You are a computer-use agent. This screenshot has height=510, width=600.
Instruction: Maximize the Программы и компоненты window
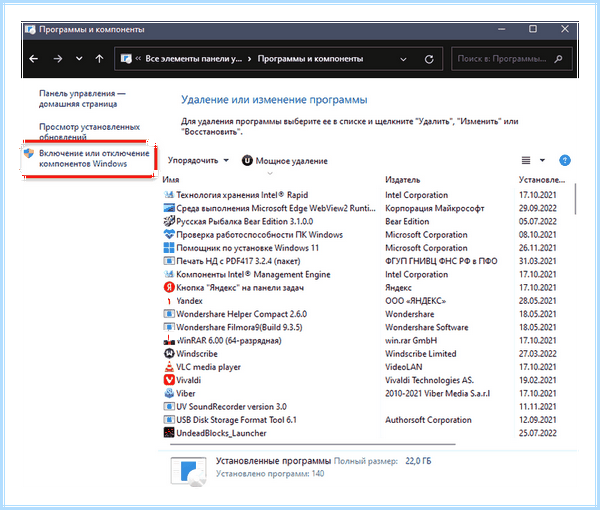533,29
